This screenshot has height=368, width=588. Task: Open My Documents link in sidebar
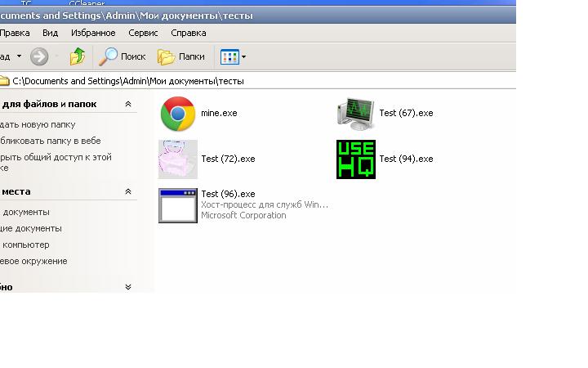click(26, 212)
